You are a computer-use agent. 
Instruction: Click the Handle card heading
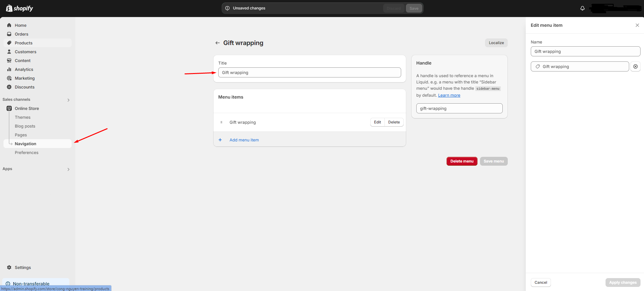[424, 63]
